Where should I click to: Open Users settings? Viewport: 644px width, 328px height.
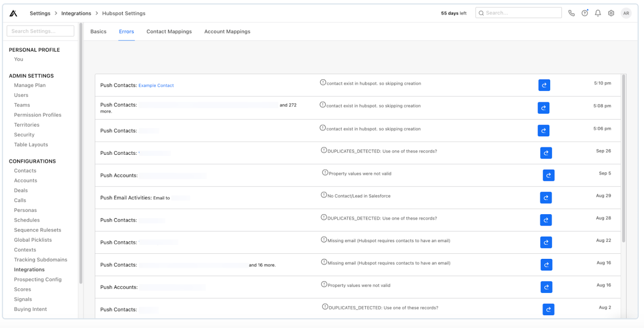[21, 95]
